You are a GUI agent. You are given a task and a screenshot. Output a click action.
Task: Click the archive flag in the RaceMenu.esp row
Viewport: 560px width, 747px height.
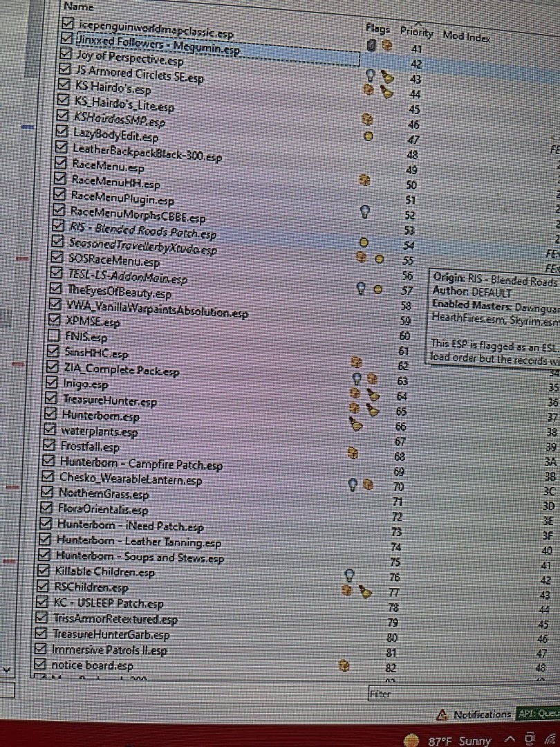point(365,180)
